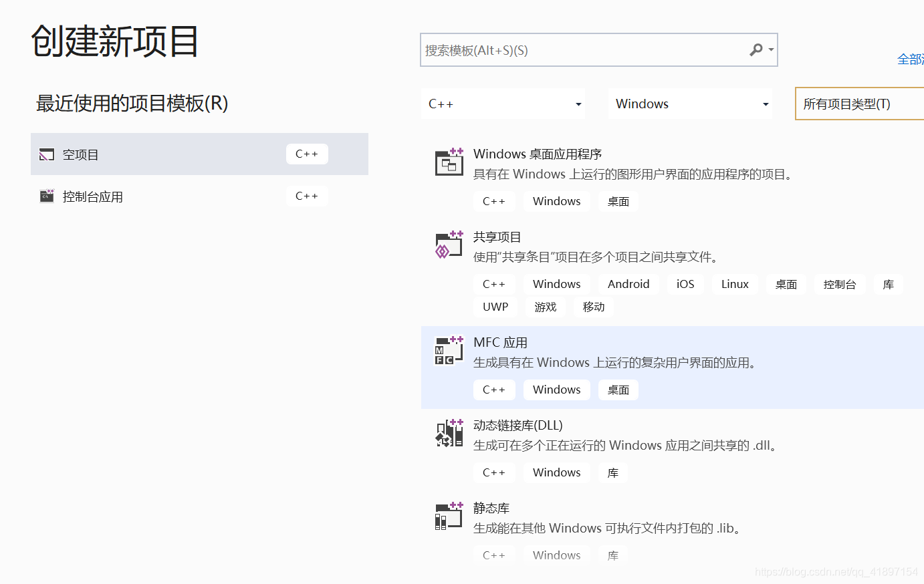Select the 桌面 tag under MFC 应用
This screenshot has height=584, width=924.
tap(618, 390)
